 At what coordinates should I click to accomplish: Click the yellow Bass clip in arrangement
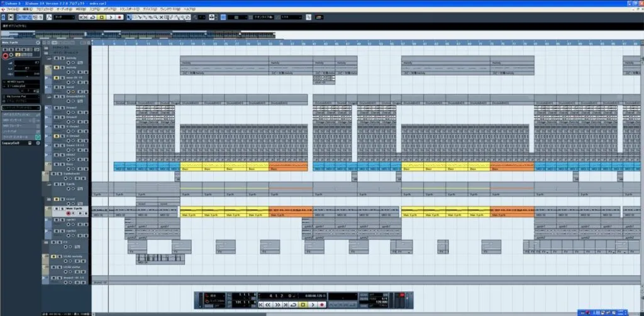(191, 168)
